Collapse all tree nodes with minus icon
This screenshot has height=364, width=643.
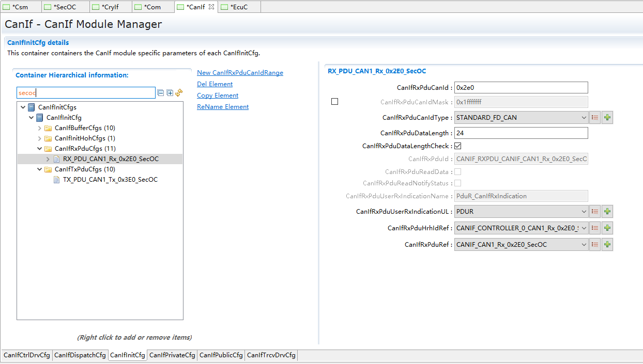(161, 93)
